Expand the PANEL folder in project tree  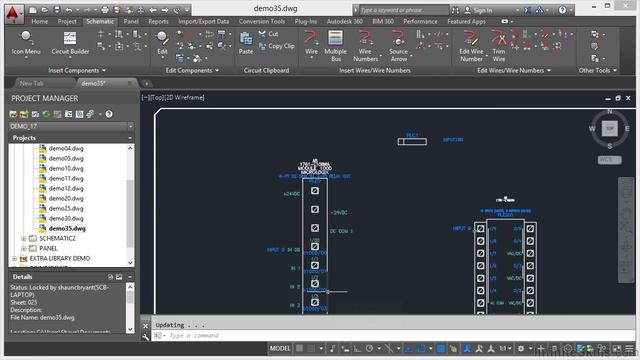point(24,248)
